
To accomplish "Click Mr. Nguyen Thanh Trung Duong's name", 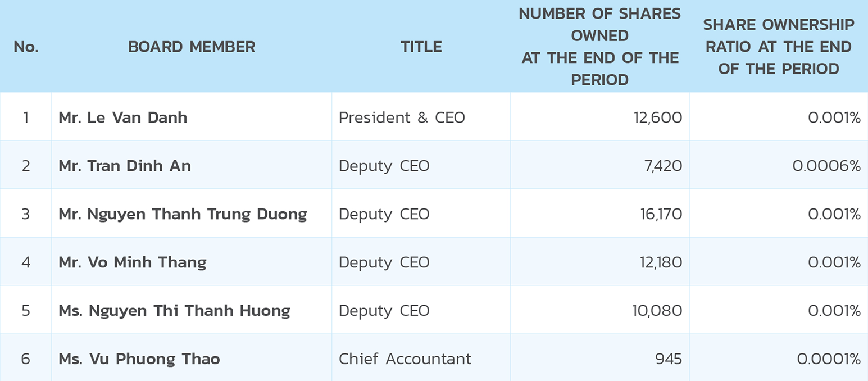I will coord(183,214).
